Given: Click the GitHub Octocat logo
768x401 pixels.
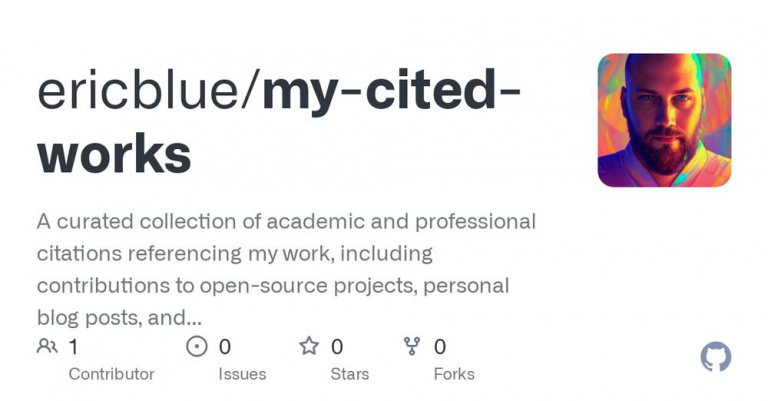Looking at the screenshot, I should pos(715,357).
